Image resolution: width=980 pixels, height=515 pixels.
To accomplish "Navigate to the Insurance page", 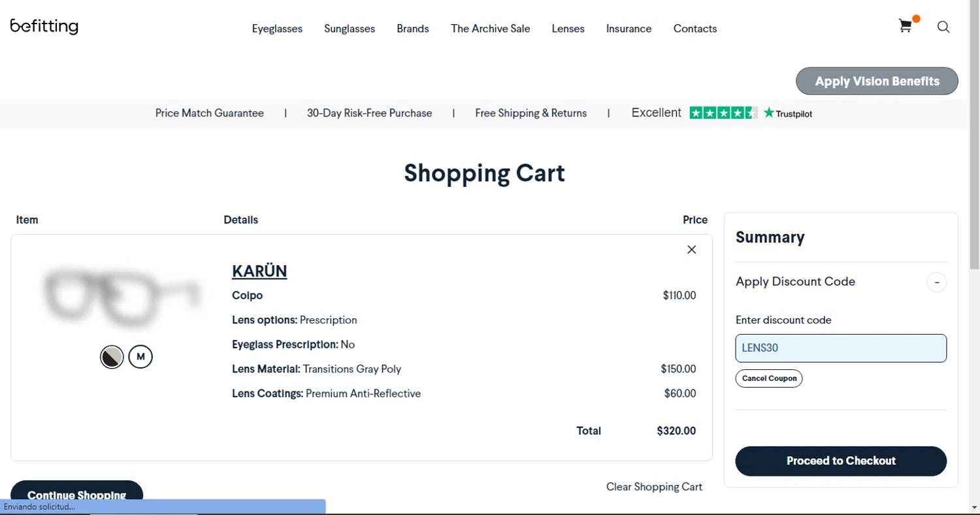I will click(629, 29).
